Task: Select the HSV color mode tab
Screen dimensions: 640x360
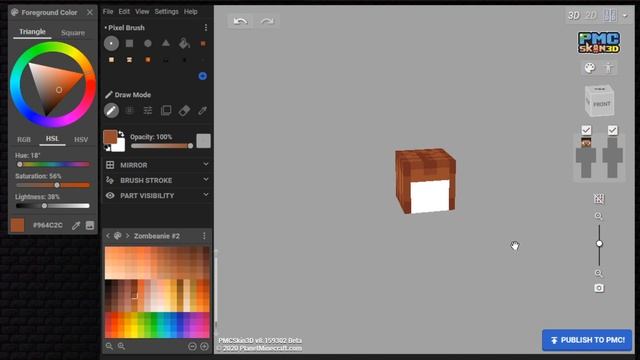Action: coord(81,140)
